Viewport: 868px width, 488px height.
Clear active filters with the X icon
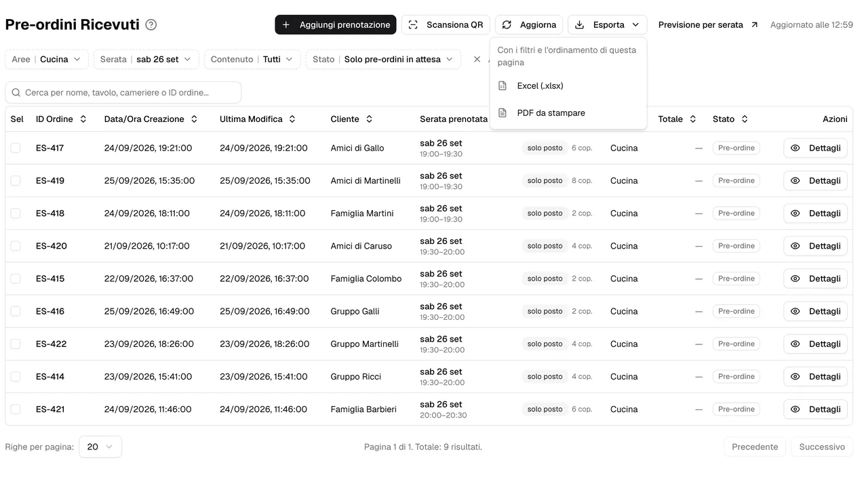477,60
